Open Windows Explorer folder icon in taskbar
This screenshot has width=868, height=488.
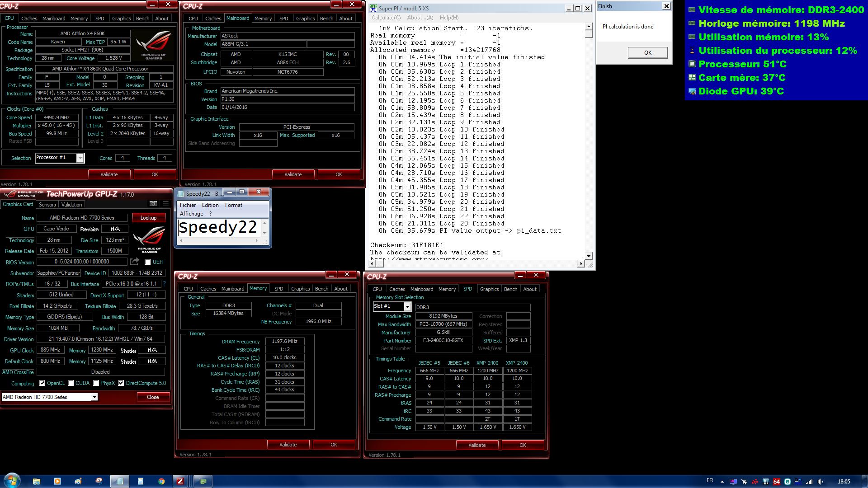37,481
